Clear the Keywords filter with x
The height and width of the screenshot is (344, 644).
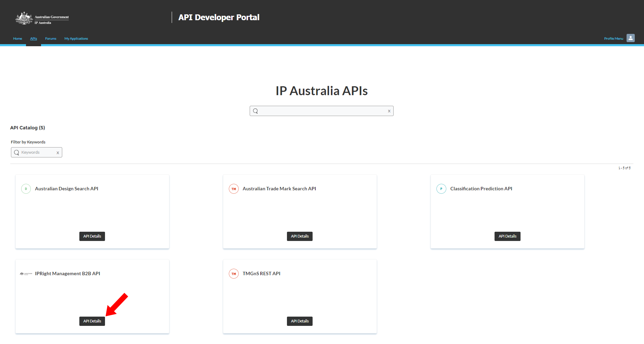click(58, 153)
